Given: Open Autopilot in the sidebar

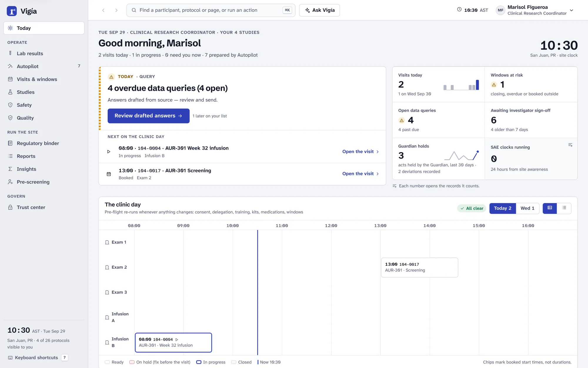Looking at the screenshot, I should [x=44, y=66].
